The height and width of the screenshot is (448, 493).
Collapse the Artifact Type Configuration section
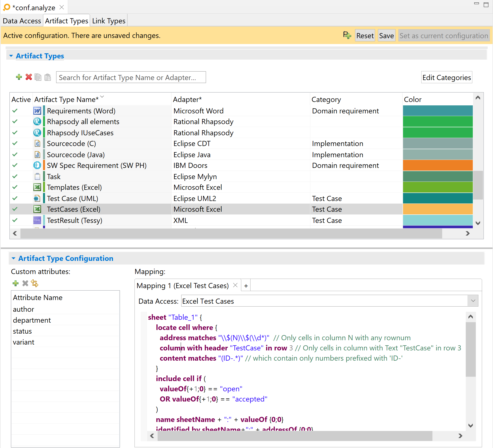tap(13, 258)
